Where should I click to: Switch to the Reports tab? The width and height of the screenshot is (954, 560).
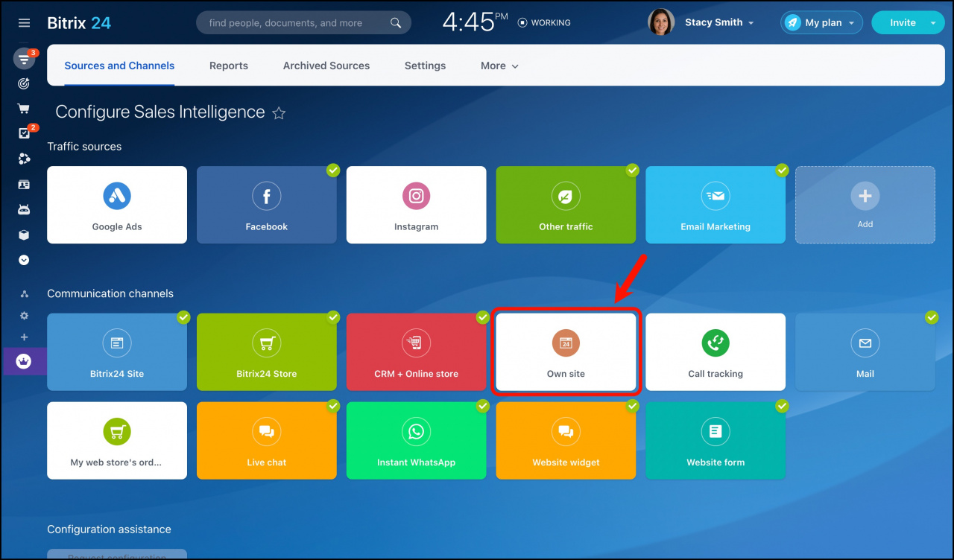(x=229, y=66)
